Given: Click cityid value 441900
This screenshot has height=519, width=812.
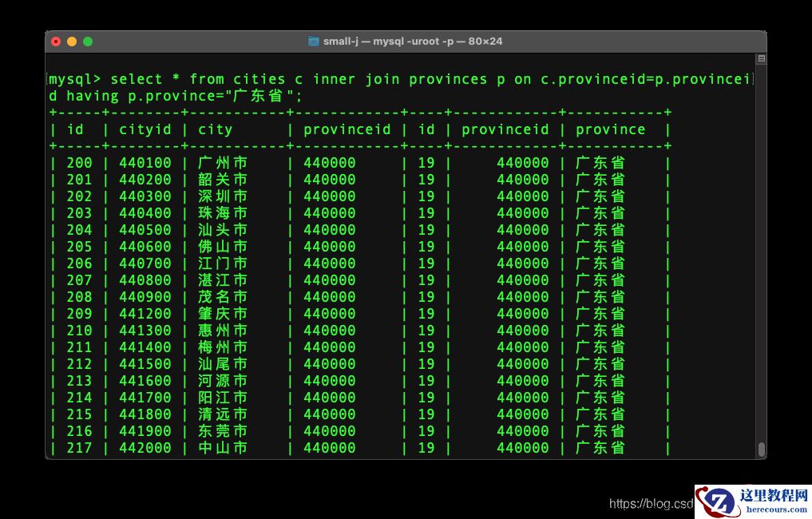Looking at the screenshot, I should [145, 431].
